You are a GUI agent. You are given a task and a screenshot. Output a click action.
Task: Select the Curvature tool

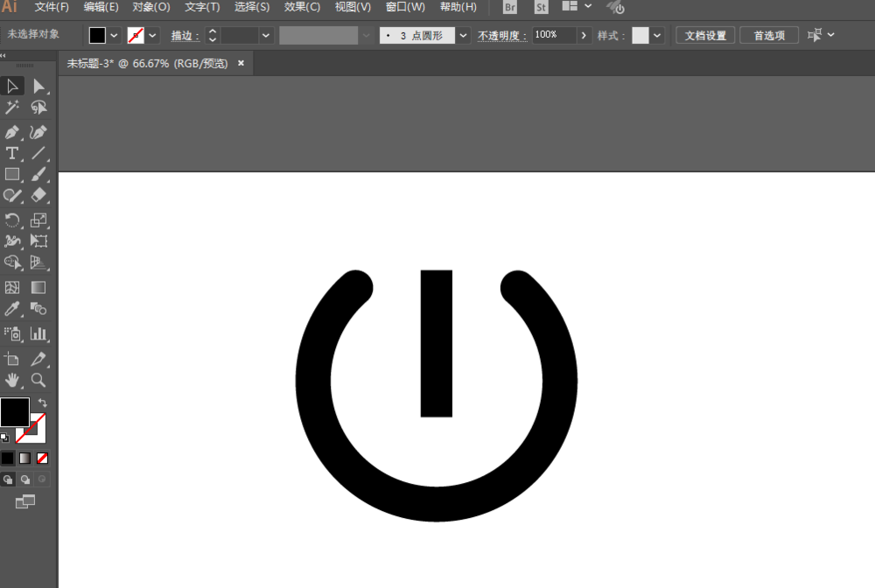click(38, 132)
